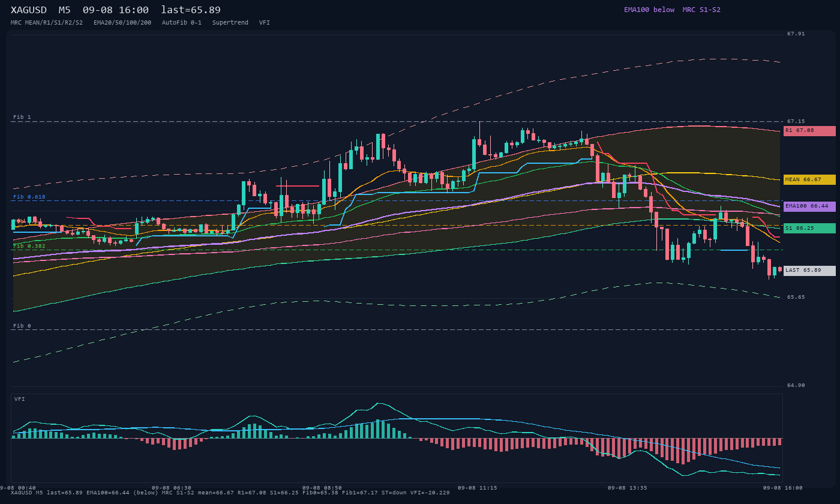Click the MRC MEAN/R1/S1/R2/S2 indicator label

47,23
